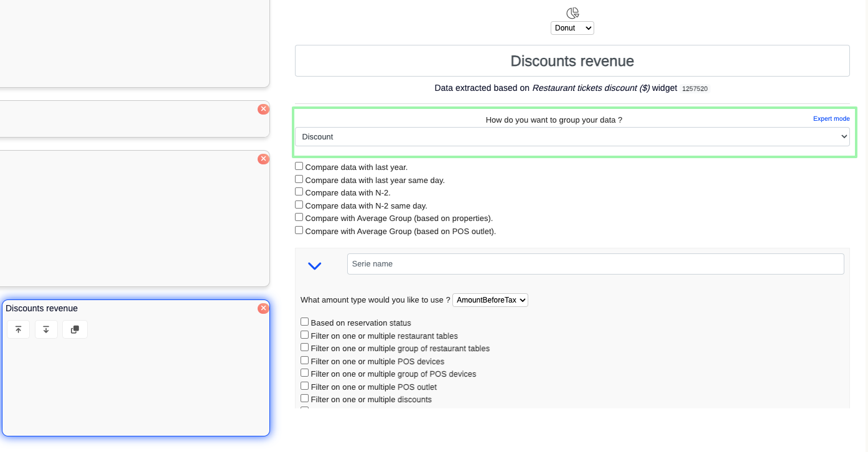
Task: Open the Donut chart type dropdown
Action: pos(572,28)
